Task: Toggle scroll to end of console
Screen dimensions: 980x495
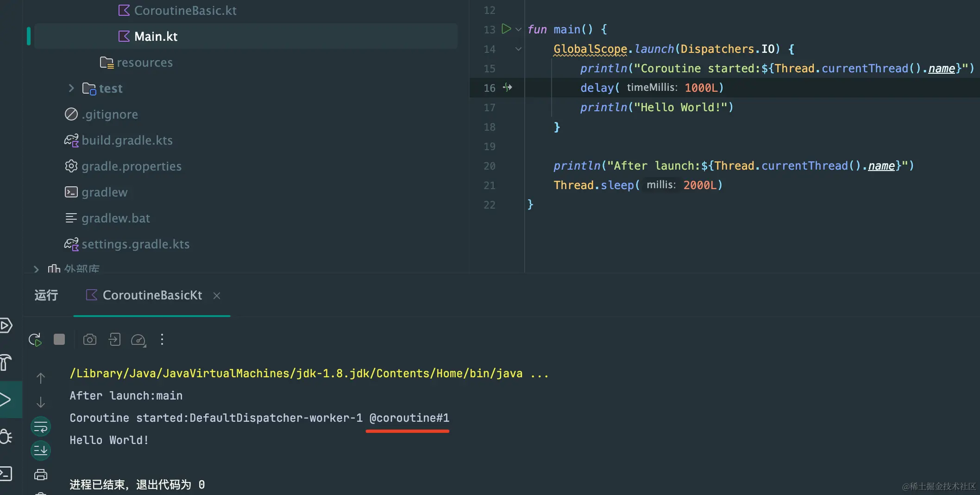Action: point(41,450)
